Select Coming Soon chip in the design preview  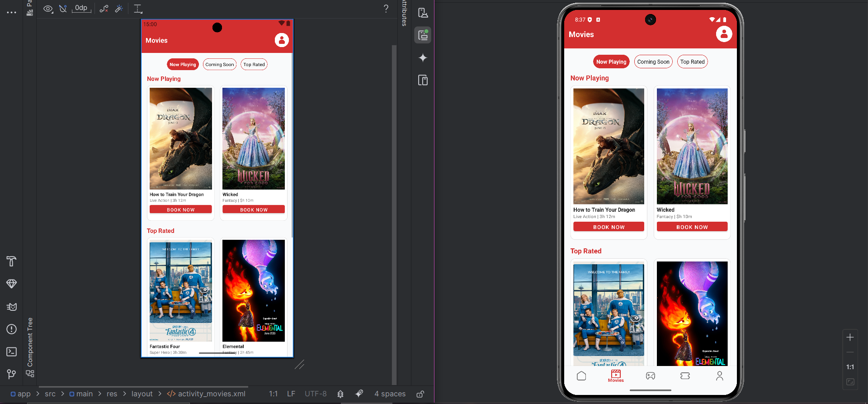[x=220, y=65]
